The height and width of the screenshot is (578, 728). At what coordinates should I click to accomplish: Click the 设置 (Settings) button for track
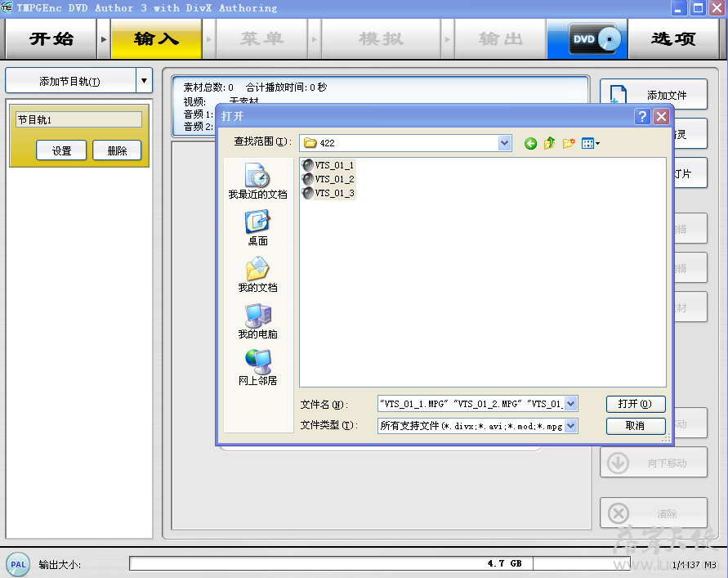coord(61,150)
